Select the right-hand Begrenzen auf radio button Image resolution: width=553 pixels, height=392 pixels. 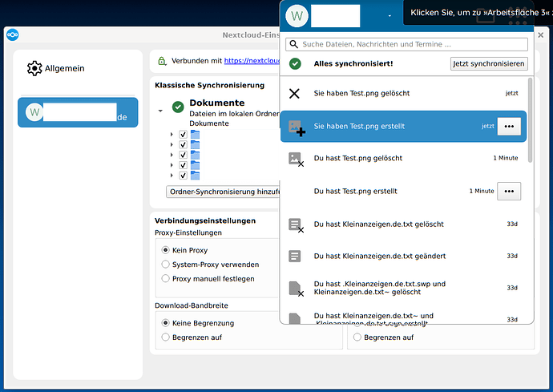coord(357,337)
